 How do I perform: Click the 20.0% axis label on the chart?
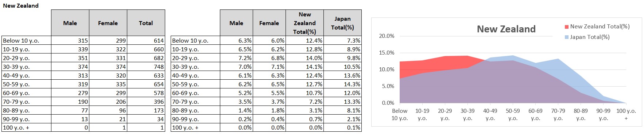click(x=387, y=36)
